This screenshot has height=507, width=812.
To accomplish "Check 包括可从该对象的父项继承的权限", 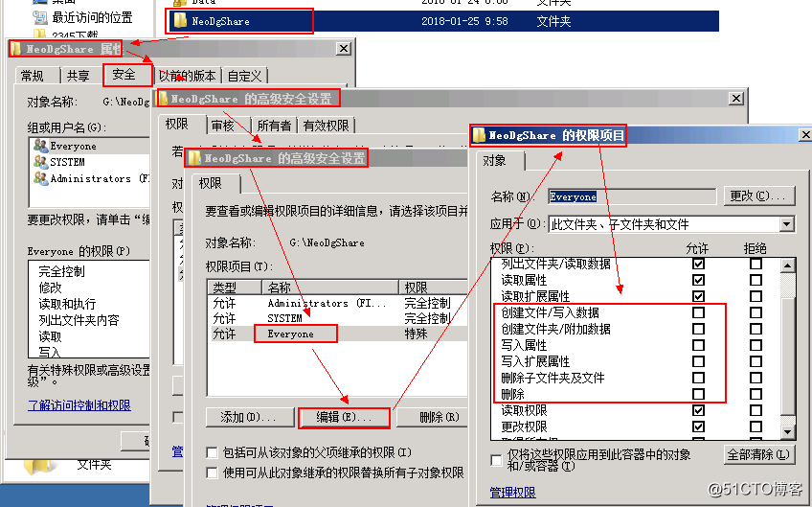I will [212, 452].
